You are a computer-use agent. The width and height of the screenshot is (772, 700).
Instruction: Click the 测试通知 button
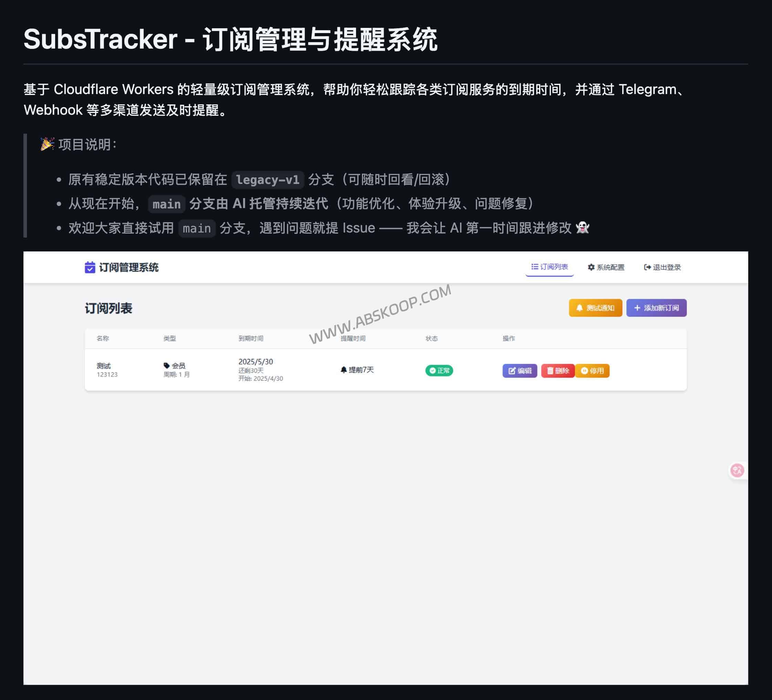pos(595,308)
